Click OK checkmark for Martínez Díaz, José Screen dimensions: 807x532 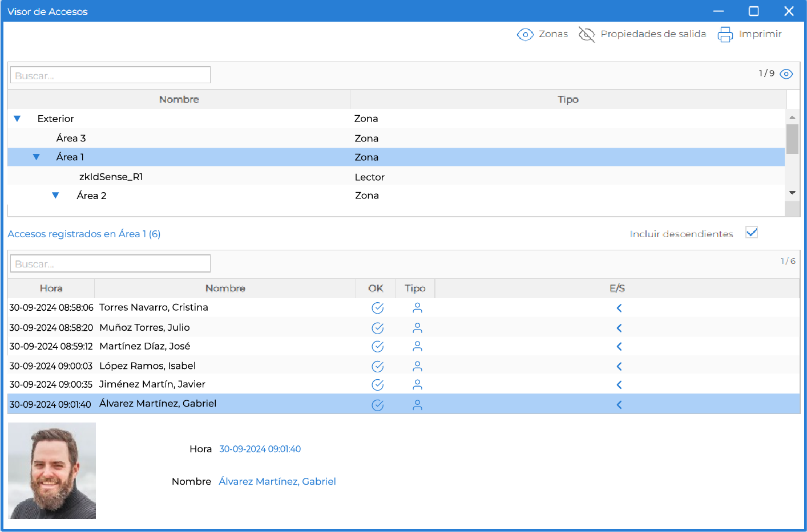377,346
